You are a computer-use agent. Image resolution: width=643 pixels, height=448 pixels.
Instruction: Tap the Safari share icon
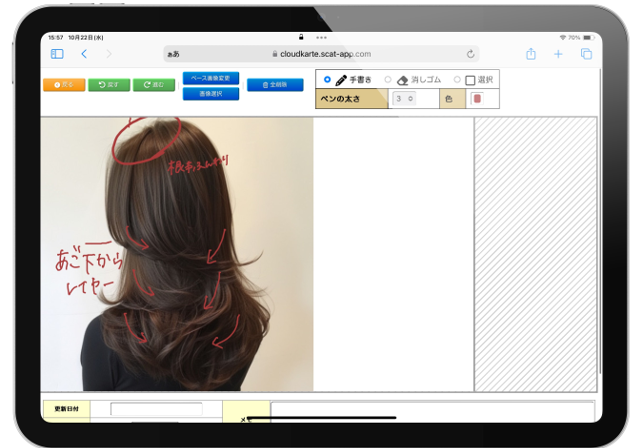click(531, 54)
